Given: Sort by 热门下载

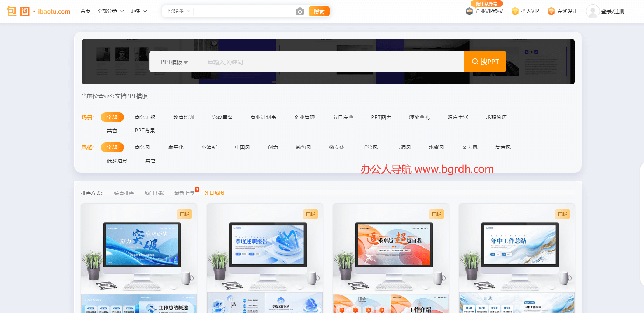Looking at the screenshot, I should point(154,193).
